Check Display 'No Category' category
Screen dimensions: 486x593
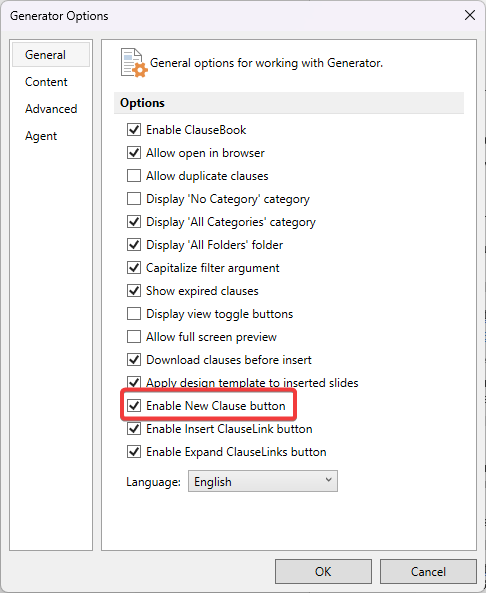tap(134, 199)
